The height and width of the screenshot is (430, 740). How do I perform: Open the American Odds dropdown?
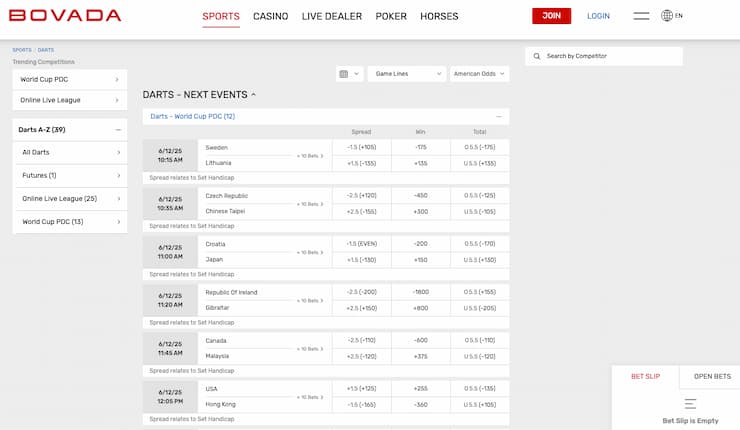[479, 74]
